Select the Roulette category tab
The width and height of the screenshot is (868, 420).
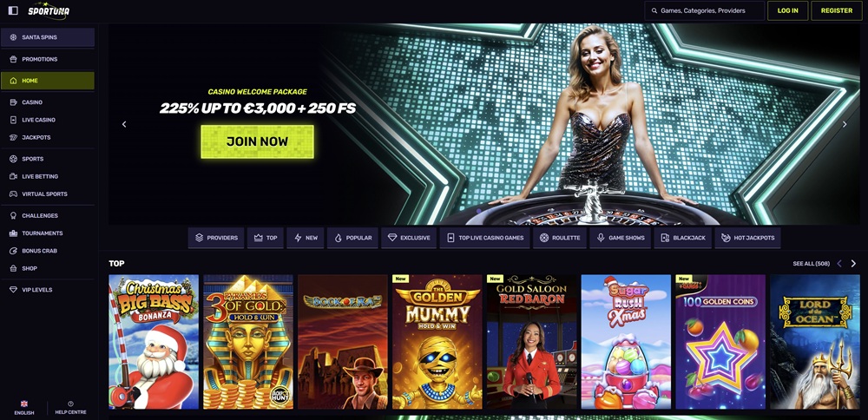[560, 238]
